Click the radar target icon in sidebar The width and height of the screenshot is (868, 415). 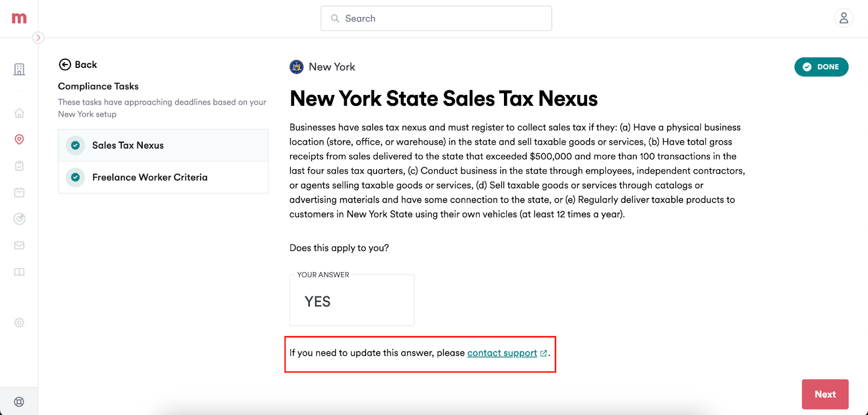click(x=19, y=219)
